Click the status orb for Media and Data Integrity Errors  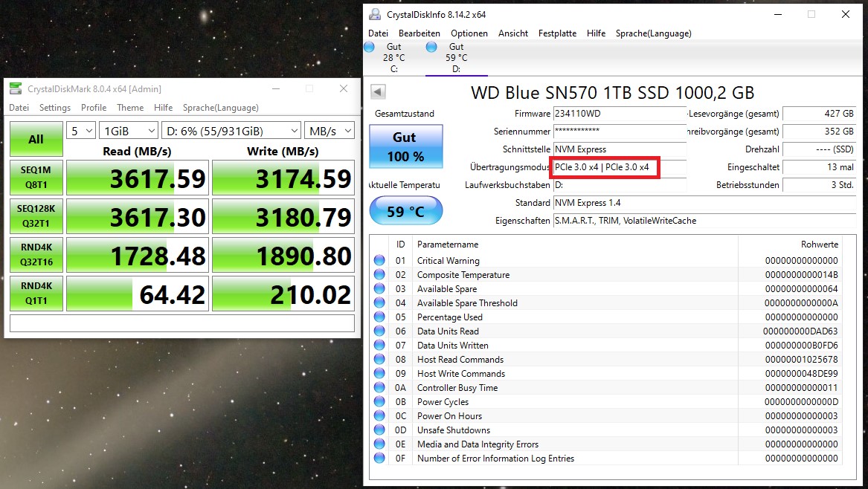tap(379, 444)
